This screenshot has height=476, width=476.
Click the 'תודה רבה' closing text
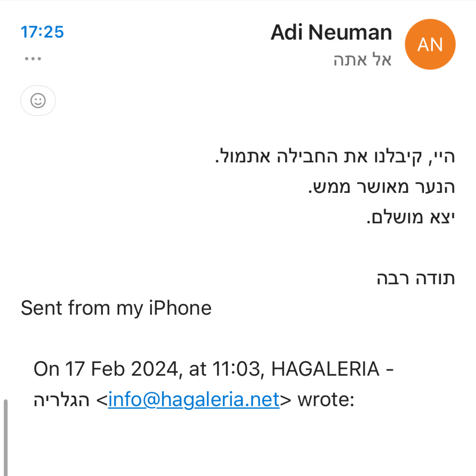[x=416, y=278]
